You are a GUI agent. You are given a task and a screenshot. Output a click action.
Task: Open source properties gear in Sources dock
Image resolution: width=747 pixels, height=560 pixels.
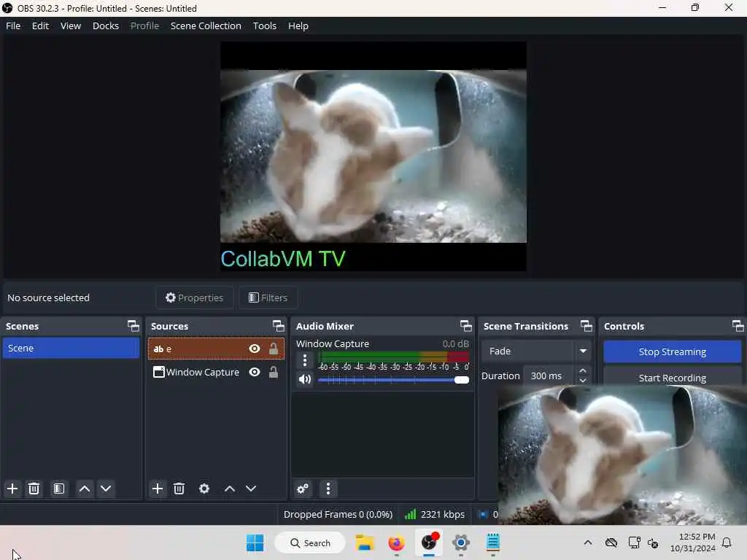tap(204, 489)
